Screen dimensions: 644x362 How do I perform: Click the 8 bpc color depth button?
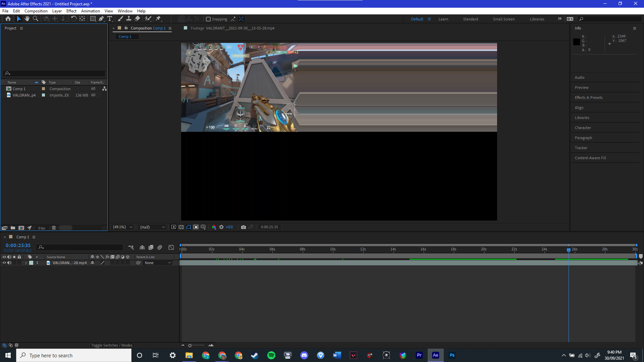(x=42, y=228)
